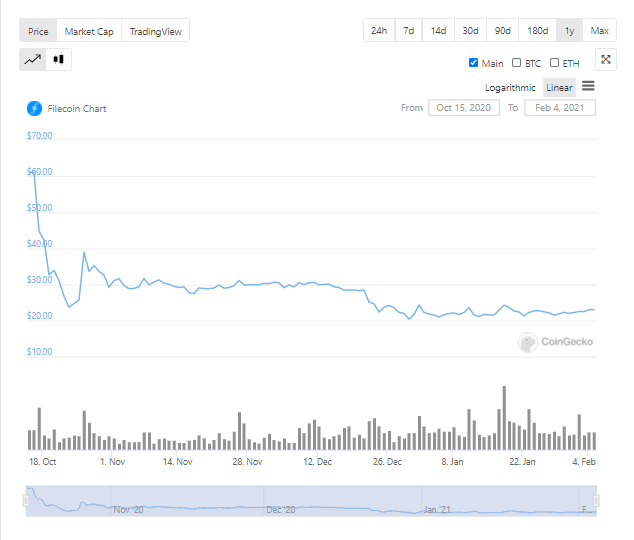
Task: Click the 18. Oct date label
Action: [42, 462]
